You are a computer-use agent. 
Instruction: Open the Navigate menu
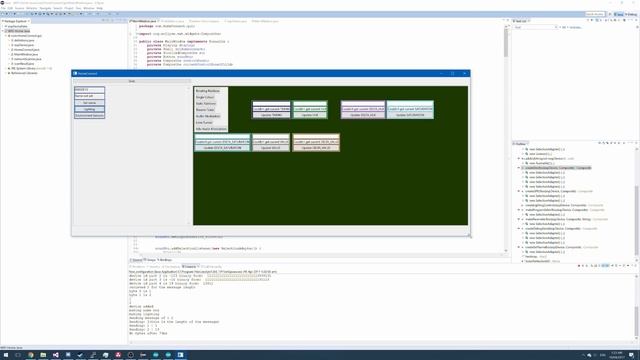tap(45, 8)
